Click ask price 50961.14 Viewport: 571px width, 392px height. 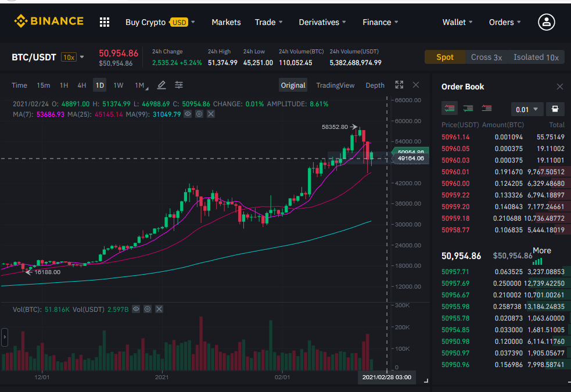click(x=455, y=137)
